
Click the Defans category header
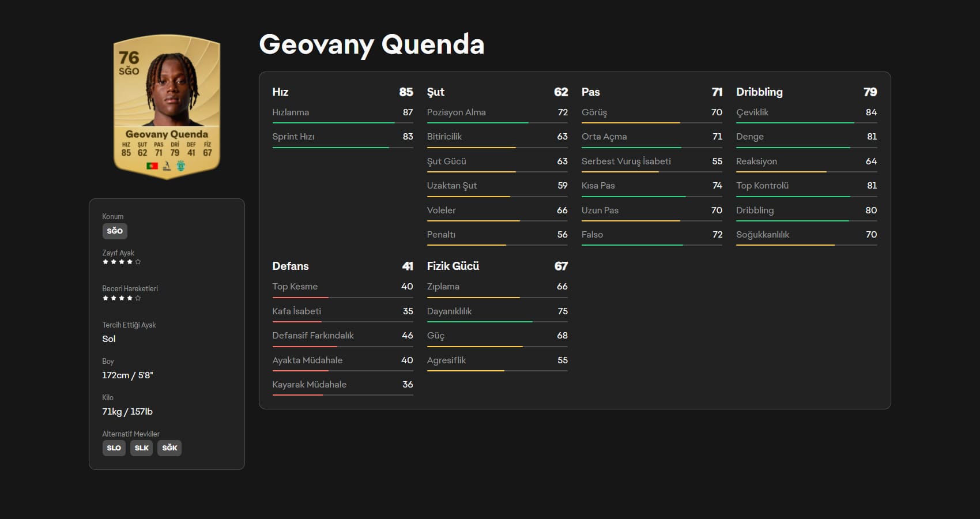(290, 266)
